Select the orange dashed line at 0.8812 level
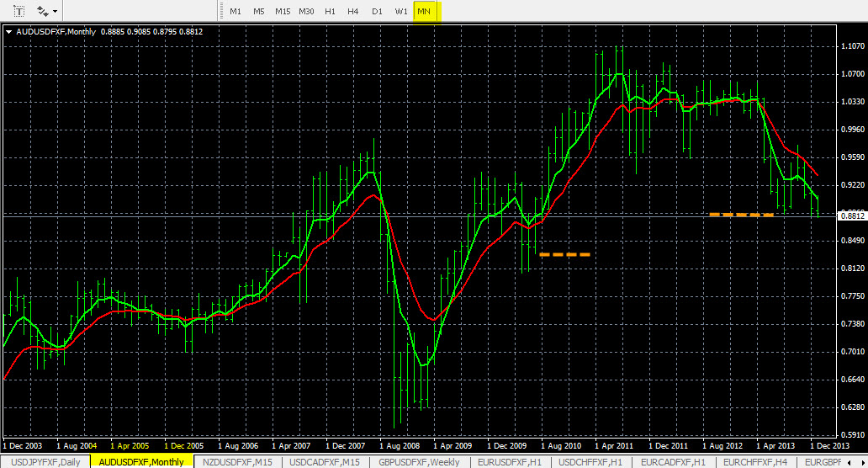Viewport: 868px width, 468px height. (x=741, y=215)
